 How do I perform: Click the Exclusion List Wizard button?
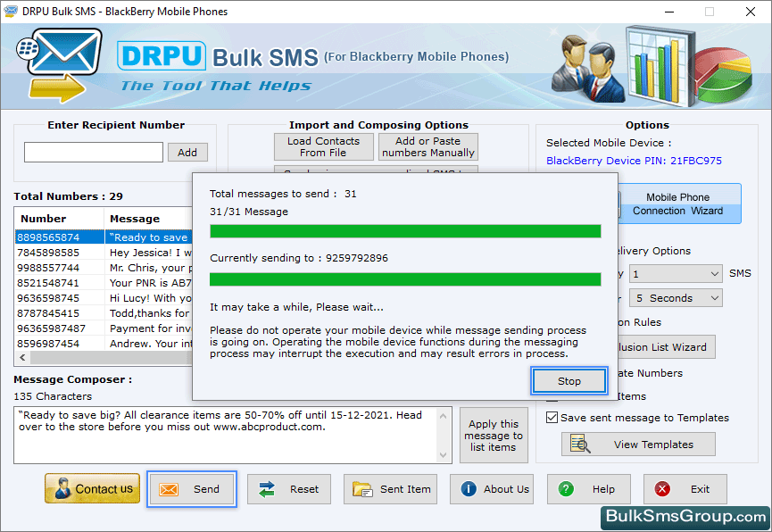point(666,347)
